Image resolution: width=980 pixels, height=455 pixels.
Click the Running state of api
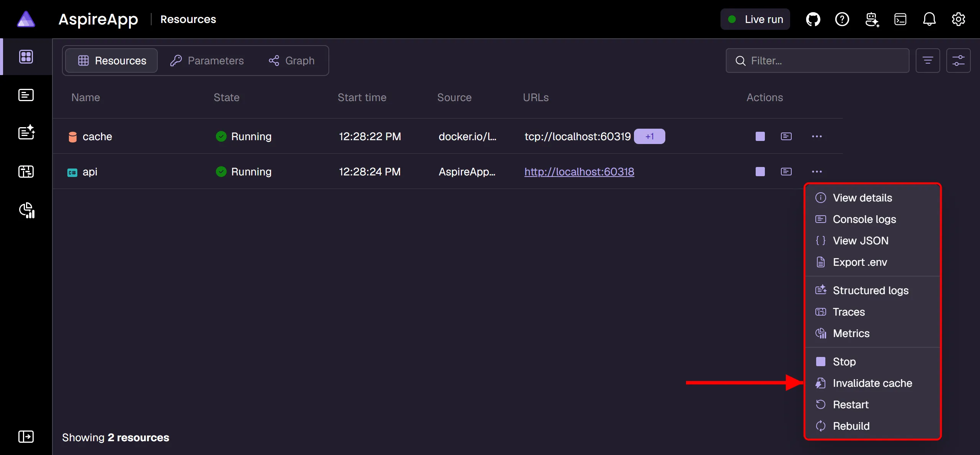tap(243, 172)
